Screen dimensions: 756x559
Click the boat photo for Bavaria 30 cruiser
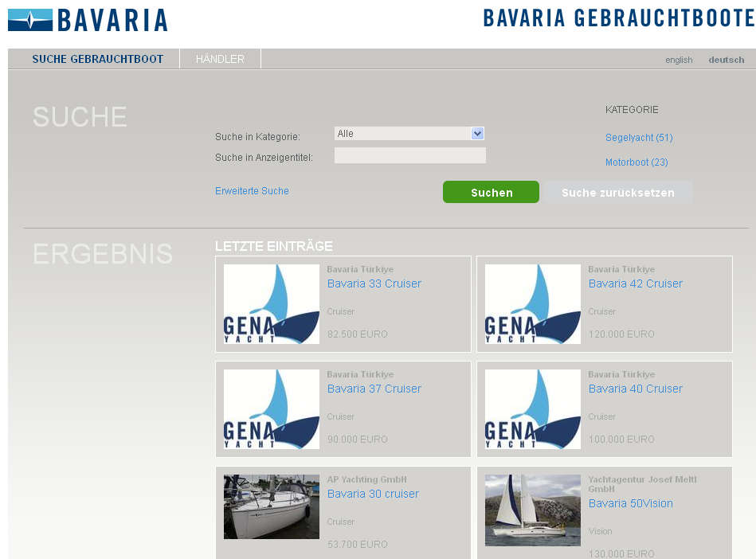(x=272, y=506)
